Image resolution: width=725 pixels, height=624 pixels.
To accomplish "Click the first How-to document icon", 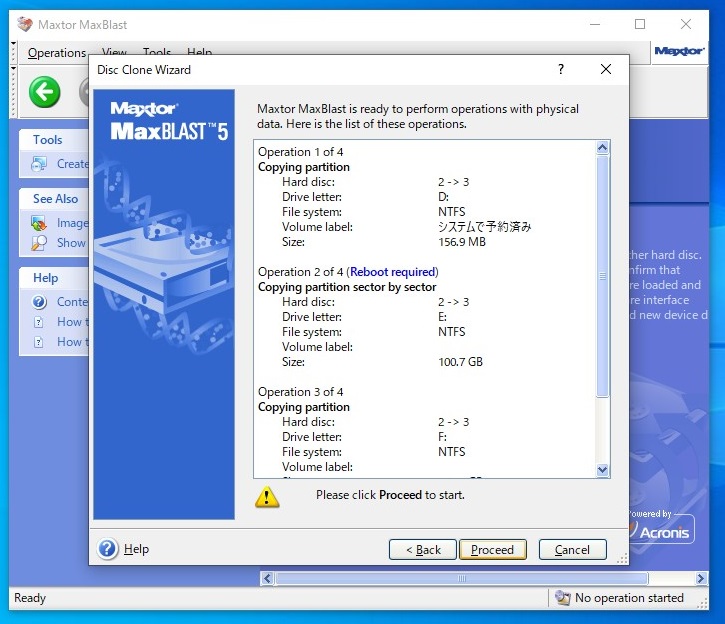I will pyautogui.click(x=39, y=322).
